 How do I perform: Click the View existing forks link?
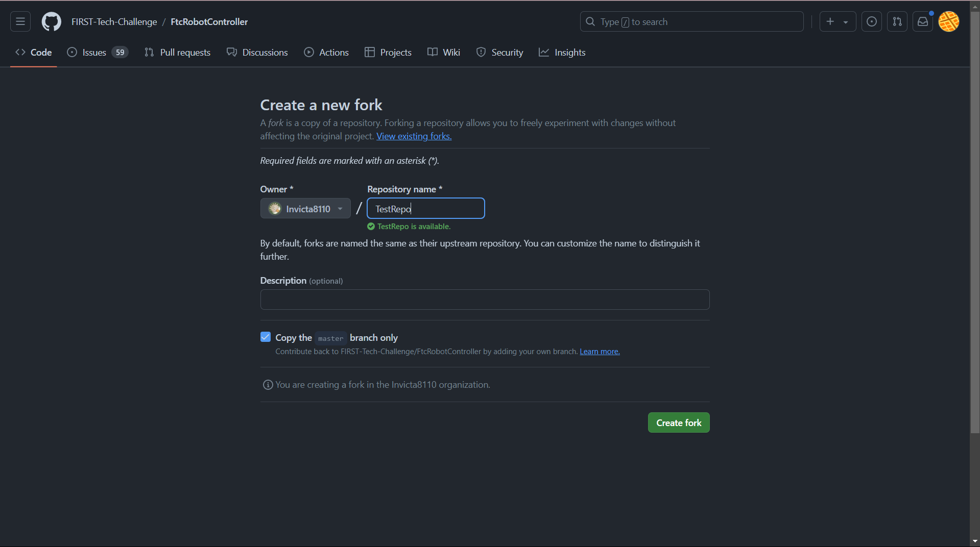(x=414, y=136)
